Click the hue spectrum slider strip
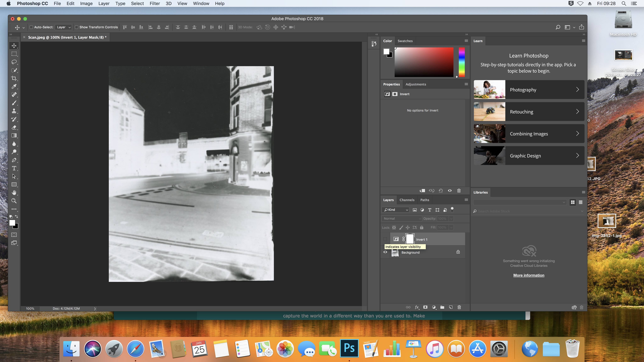The height and width of the screenshot is (362, 644). tap(461, 62)
